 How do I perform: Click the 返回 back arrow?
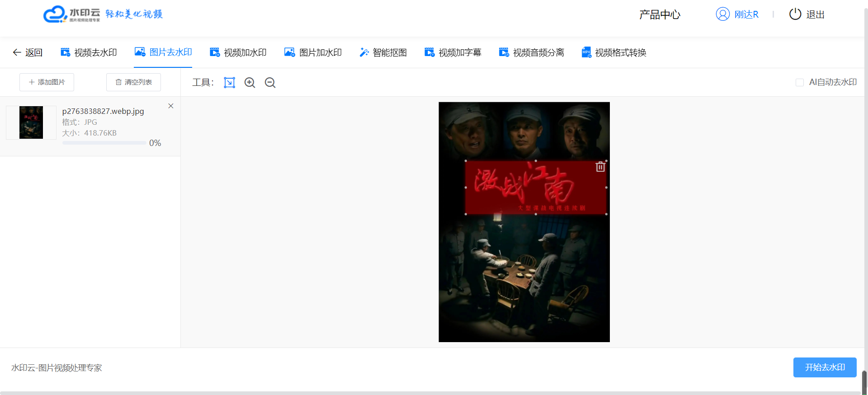coord(27,52)
